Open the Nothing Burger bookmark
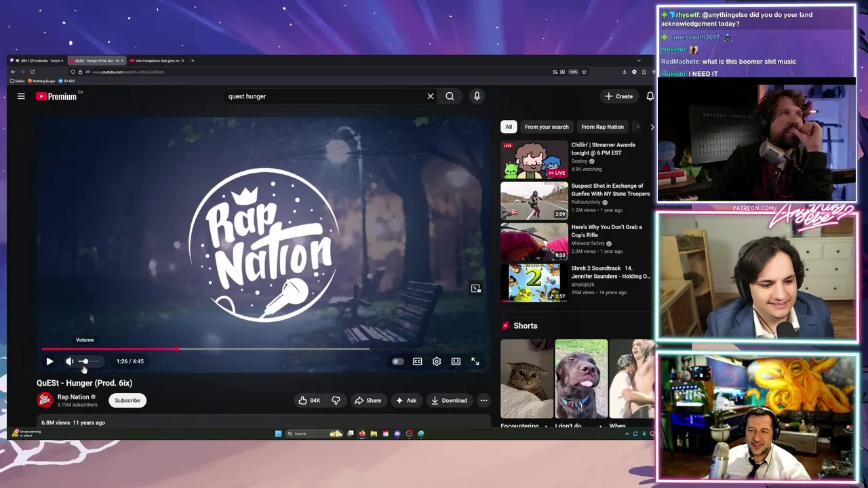 click(x=41, y=81)
